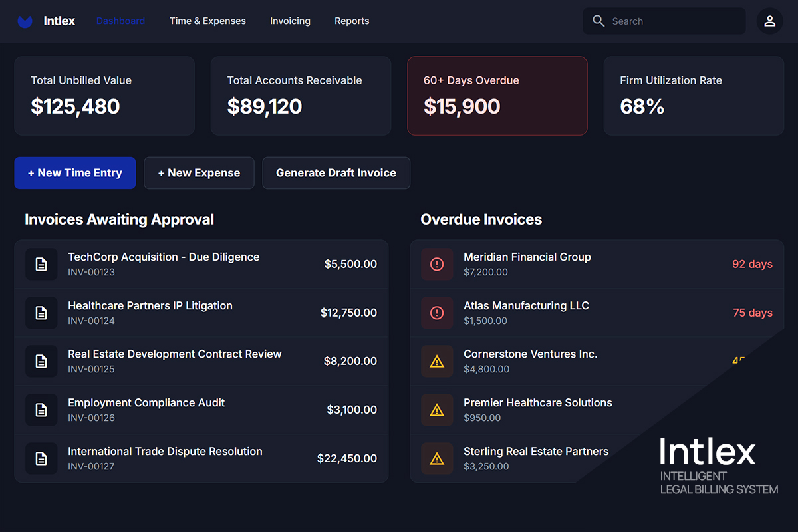Open the Time & Expenses section
The height and width of the screenshot is (532, 798).
pyautogui.click(x=207, y=21)
